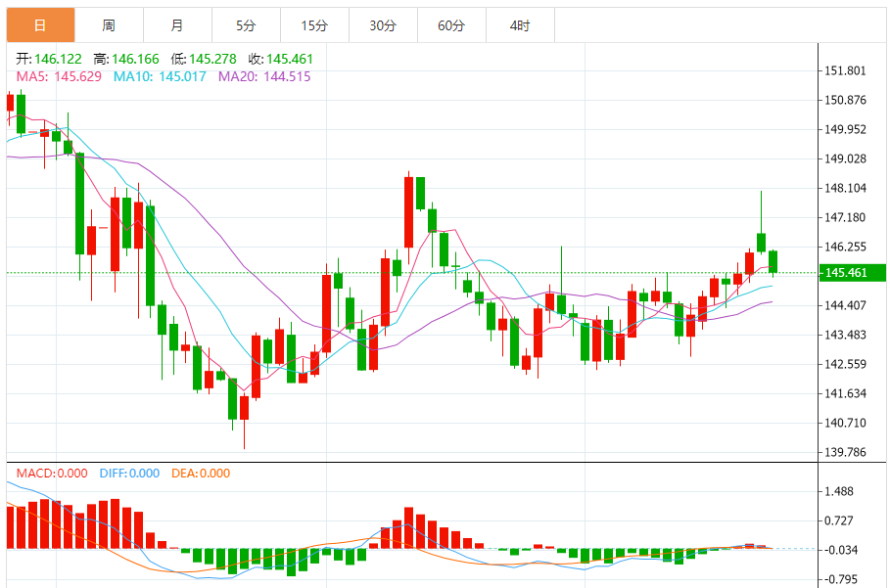This screenshot has width=890, height=588.
Task: Click the DEA:0.000 indicator label
Action: pos(201,474)
